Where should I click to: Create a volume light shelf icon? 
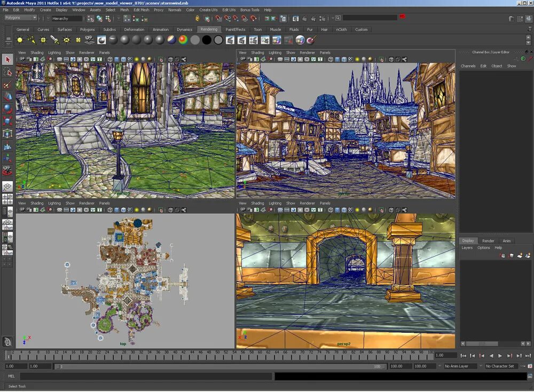pos(78,40)
